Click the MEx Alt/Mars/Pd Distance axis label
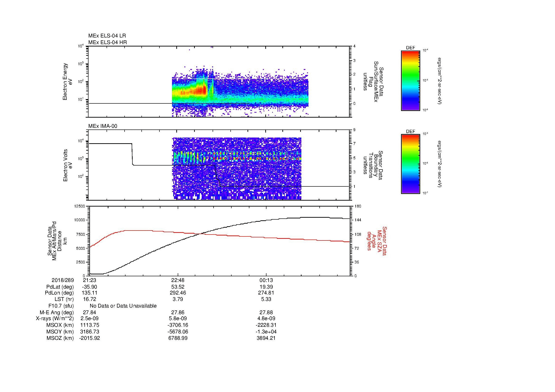The height and width of the screenshot is (392, 555). tap(57, 241)
